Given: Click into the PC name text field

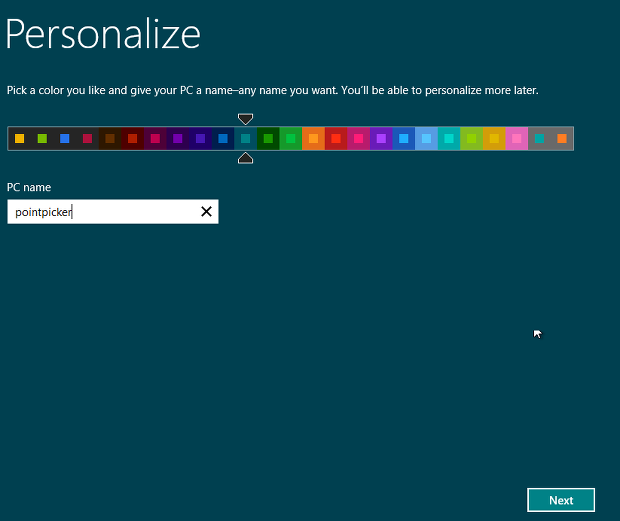Looking at the screenshot, I should tap(113, 211).
